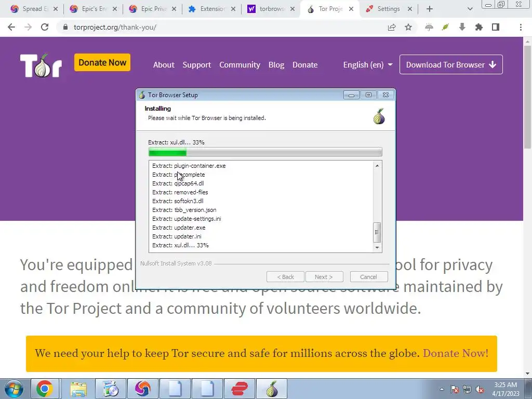
Task: Switch to the torbrows Yahoo tab
Action: point(271,9)
